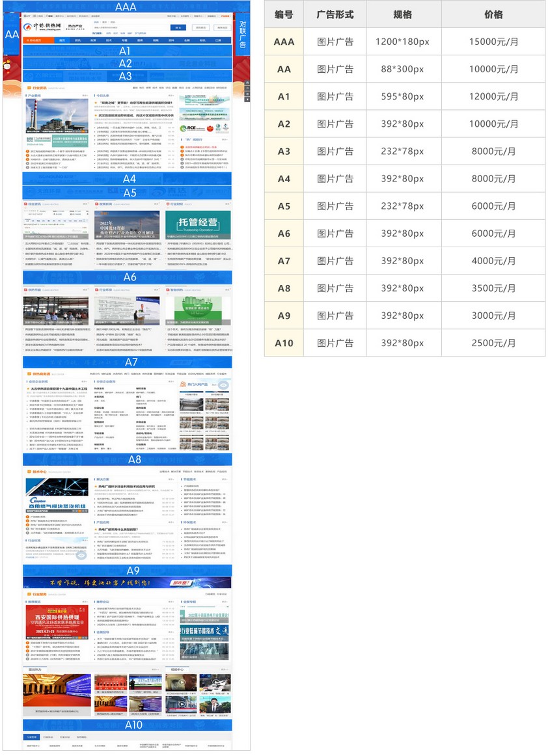Click the 技术中心 section header icon
Image resolution: width=548 pixels, height=756 pixels.
click(30, 472)
